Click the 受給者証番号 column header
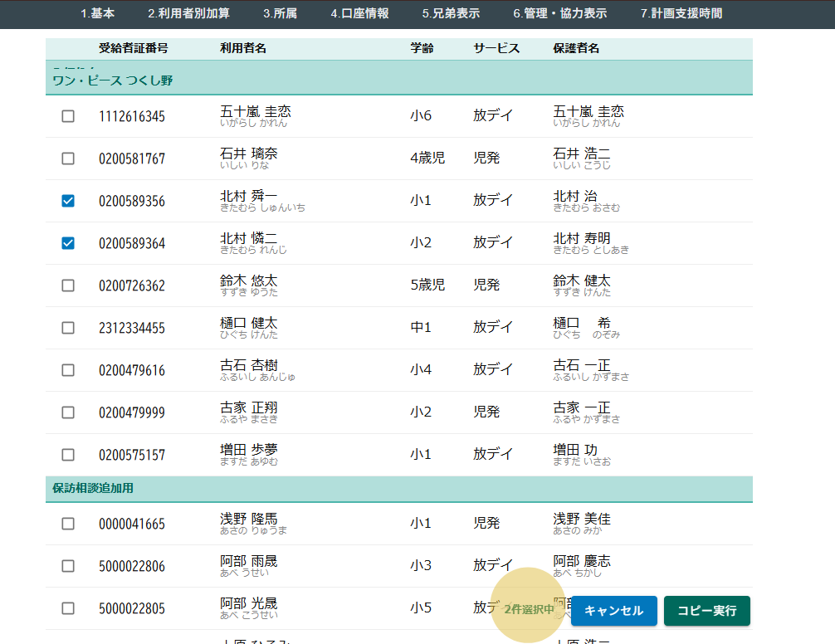The height and width of the screenshot is (644, 835). [133, 48]
